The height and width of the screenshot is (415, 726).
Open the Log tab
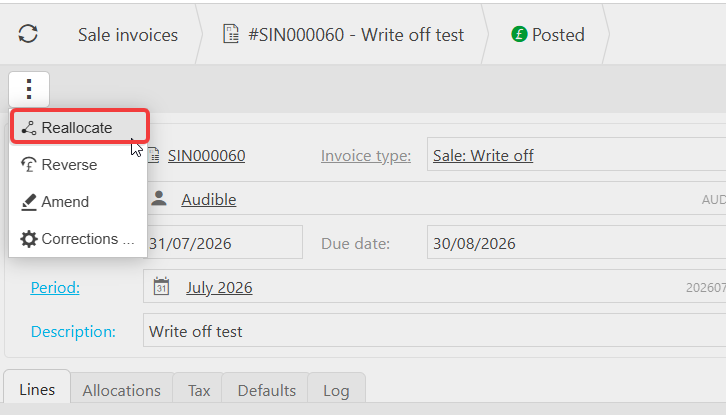[x=336, y=390]
